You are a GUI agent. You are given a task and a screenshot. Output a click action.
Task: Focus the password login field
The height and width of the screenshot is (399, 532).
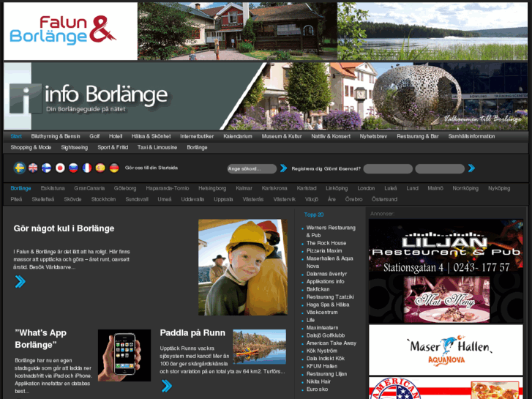[x=440, y=169]
